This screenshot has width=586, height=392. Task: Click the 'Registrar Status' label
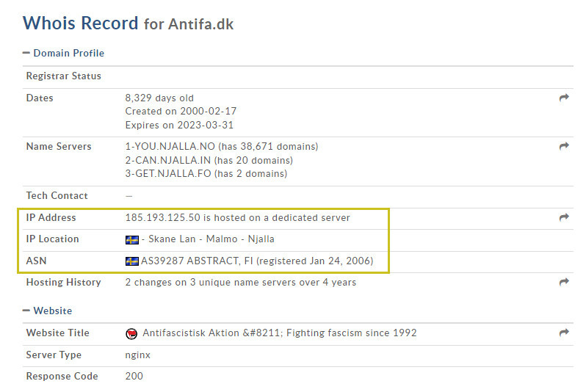64,76
